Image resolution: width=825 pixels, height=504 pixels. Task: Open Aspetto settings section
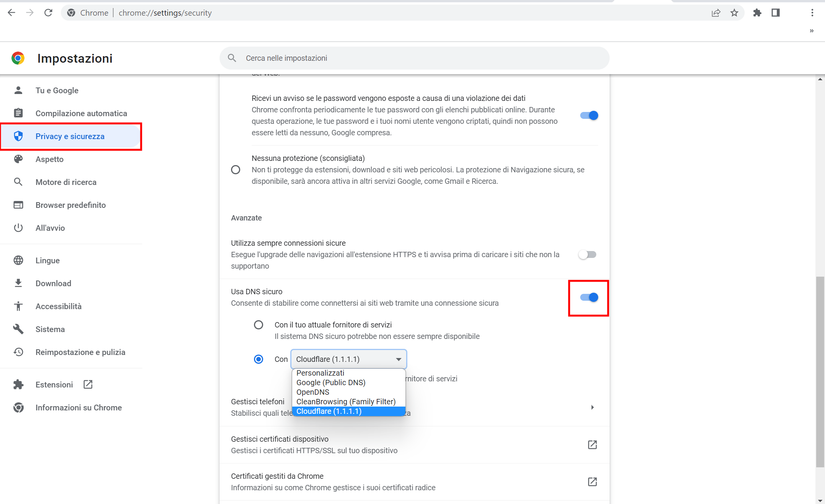coord(49,159)
